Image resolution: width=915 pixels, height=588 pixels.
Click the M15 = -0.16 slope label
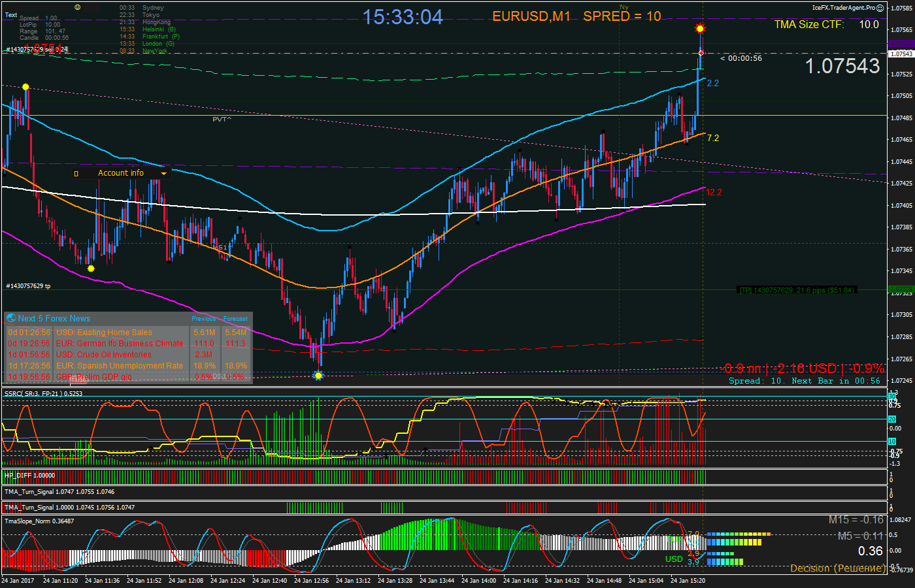point(856,520)
